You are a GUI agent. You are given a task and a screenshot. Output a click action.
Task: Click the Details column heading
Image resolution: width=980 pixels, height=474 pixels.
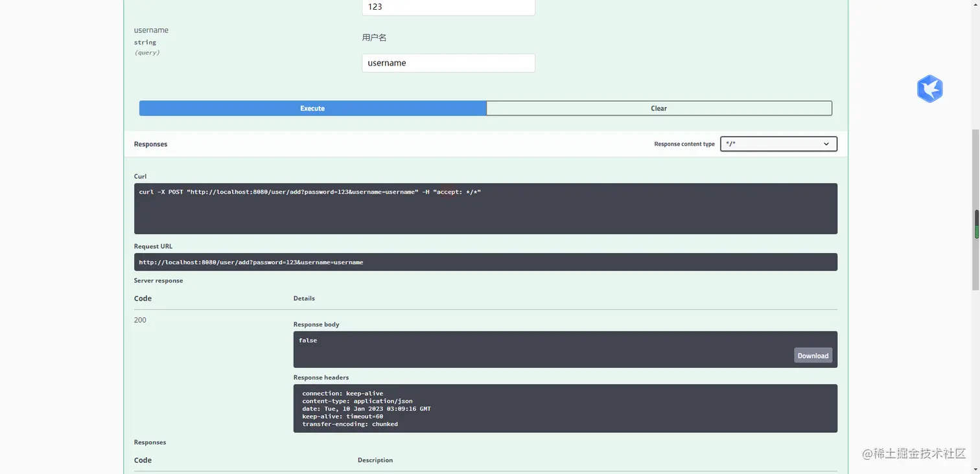pos(304,299)
